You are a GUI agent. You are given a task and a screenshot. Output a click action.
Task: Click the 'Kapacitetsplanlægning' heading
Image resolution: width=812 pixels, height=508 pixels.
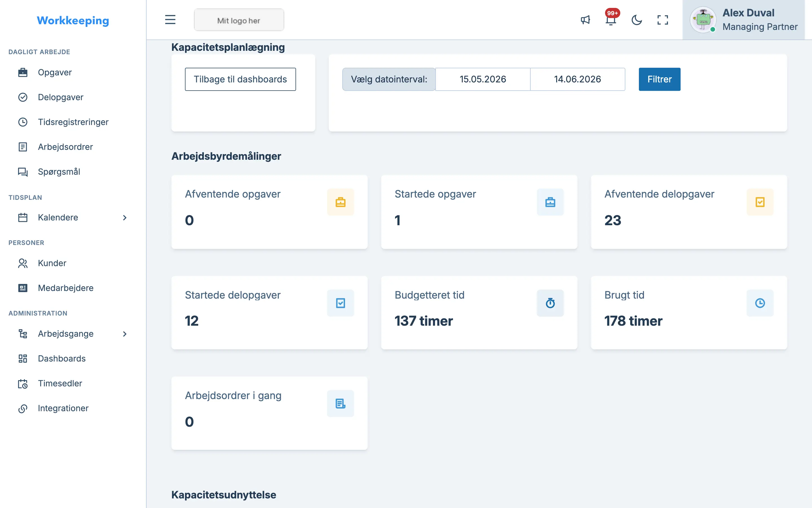(x=228, y=47)
